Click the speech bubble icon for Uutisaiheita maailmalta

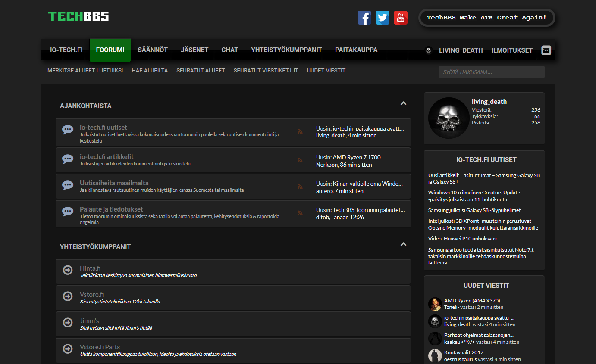68,185
